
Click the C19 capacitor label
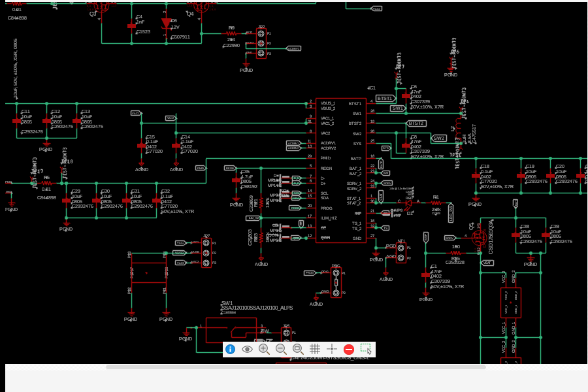click(530, 166)
